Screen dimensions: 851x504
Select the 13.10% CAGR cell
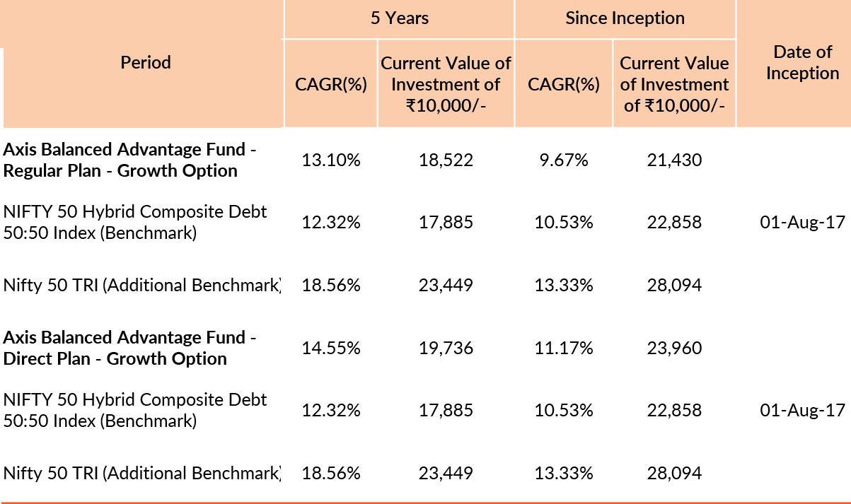coord(331,160)
